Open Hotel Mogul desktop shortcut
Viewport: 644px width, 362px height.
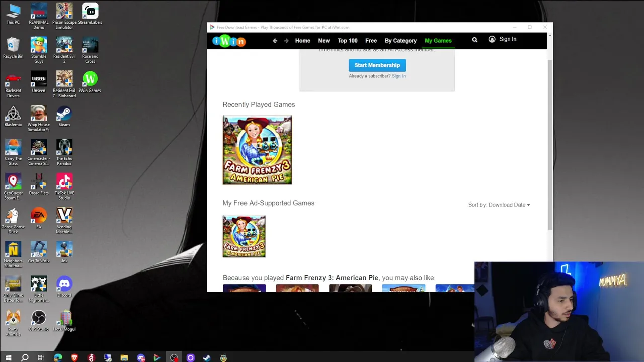(64, 322)
